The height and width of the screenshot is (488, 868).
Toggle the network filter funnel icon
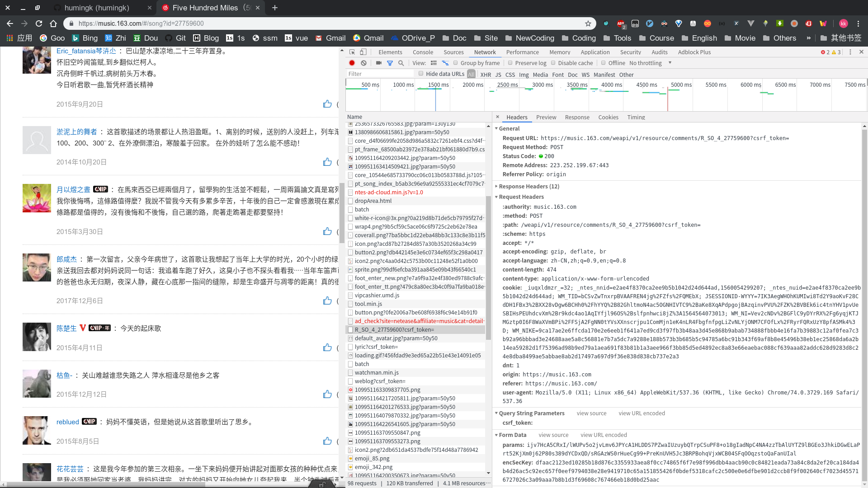[x=390, y=63]
